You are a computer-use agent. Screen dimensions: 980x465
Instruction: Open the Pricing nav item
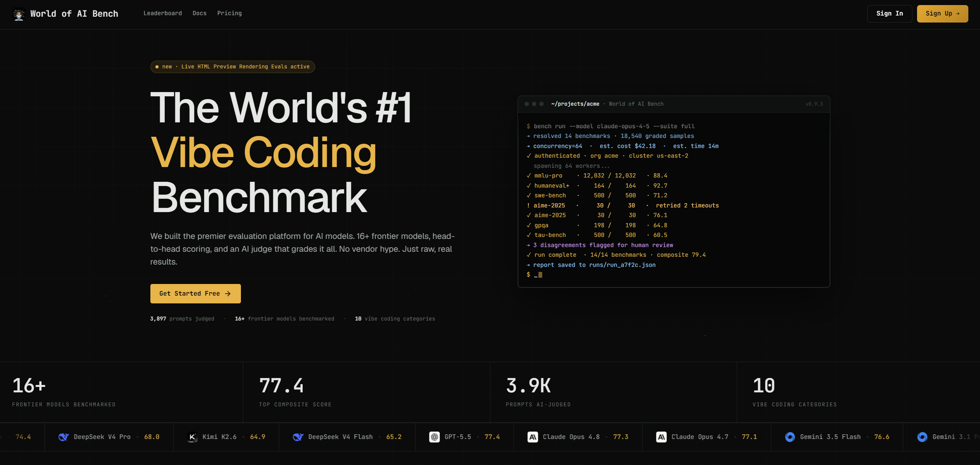[230, 13]
